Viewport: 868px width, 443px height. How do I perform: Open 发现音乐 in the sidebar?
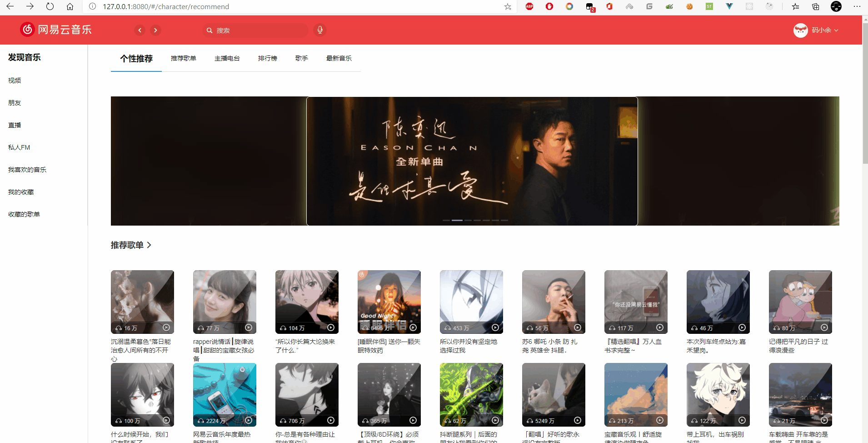point(25,57)
